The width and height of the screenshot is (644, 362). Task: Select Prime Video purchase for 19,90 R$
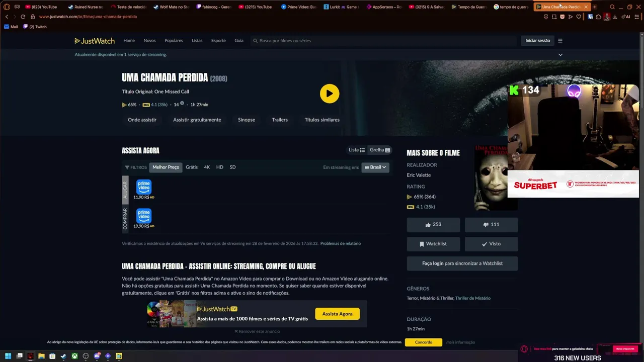(144, 218)
